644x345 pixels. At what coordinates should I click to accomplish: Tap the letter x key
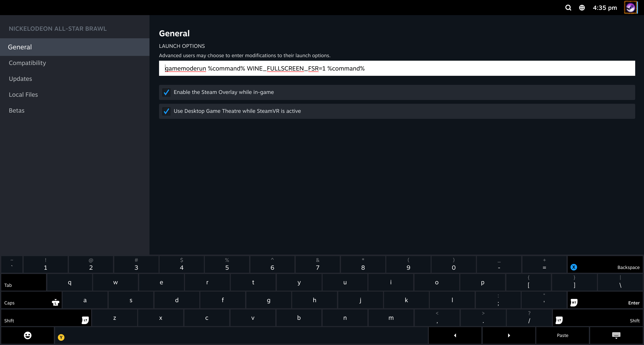(161, 318)
